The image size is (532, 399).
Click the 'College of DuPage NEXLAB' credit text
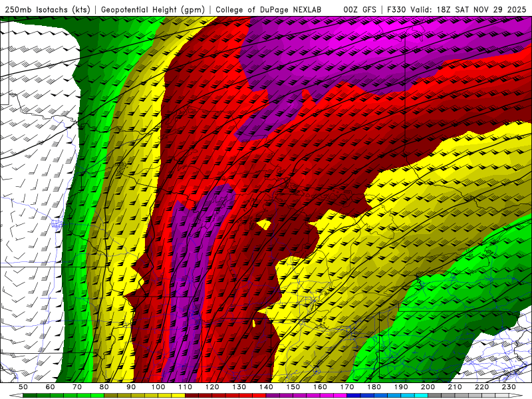[269, 9]
